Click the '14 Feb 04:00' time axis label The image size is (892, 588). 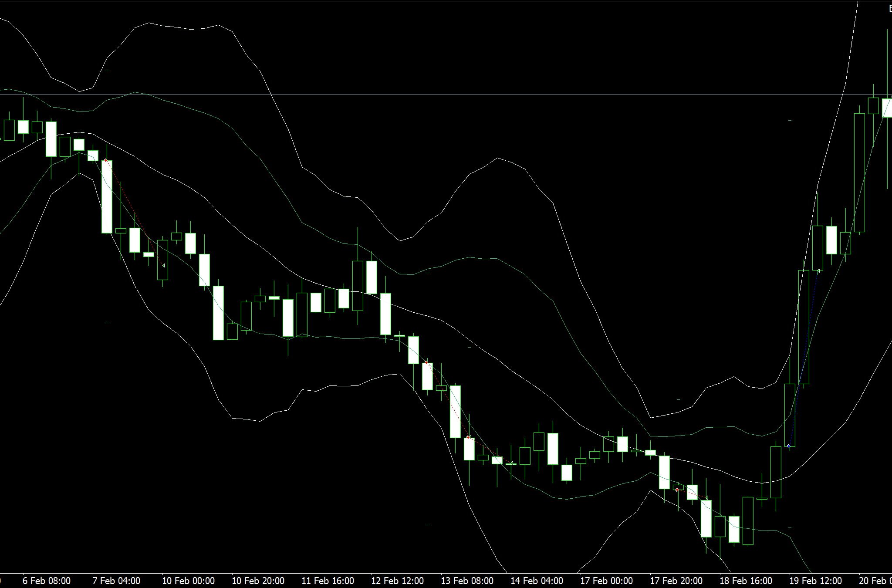[x=537, y=581]
